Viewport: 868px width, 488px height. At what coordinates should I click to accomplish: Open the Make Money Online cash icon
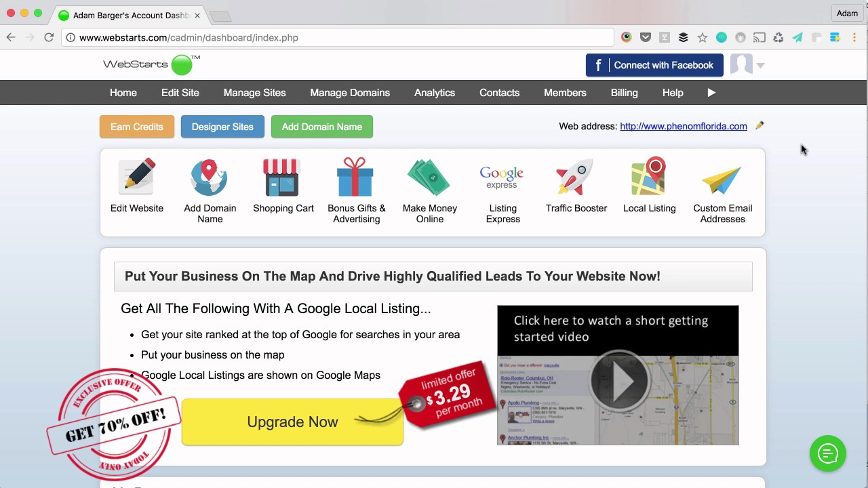tap(429, 178)
